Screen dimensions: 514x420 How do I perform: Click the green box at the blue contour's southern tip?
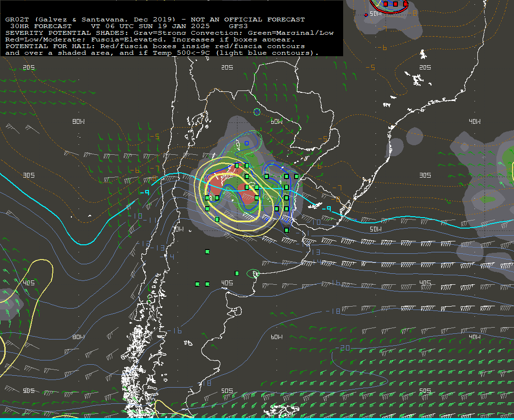[287, 230]
